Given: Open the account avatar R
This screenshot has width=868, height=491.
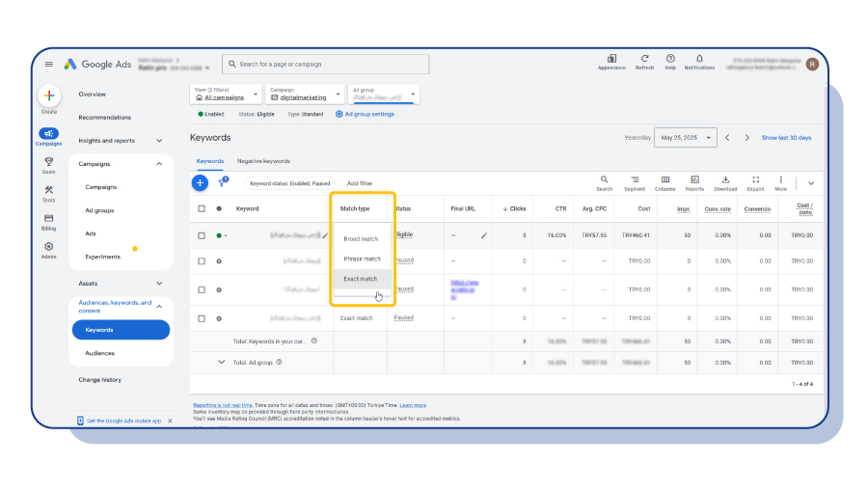Looking at the screenshot, I should coord(812,65).
